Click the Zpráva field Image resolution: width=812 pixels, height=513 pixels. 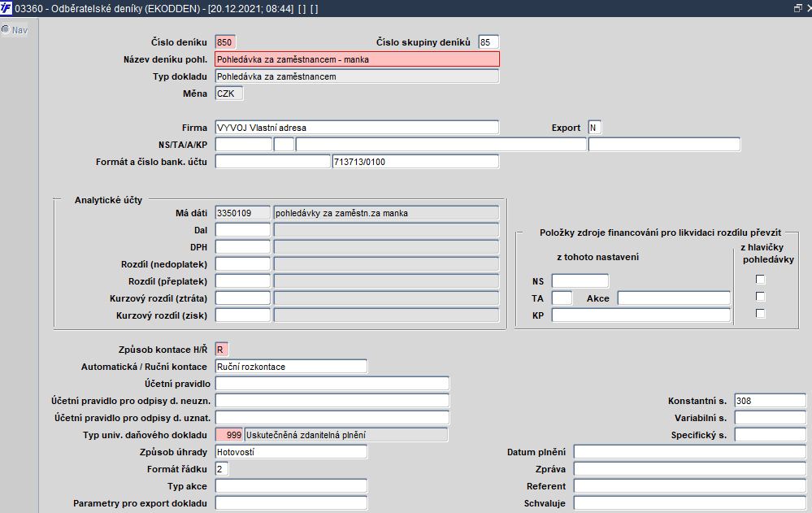coord(690,469)
